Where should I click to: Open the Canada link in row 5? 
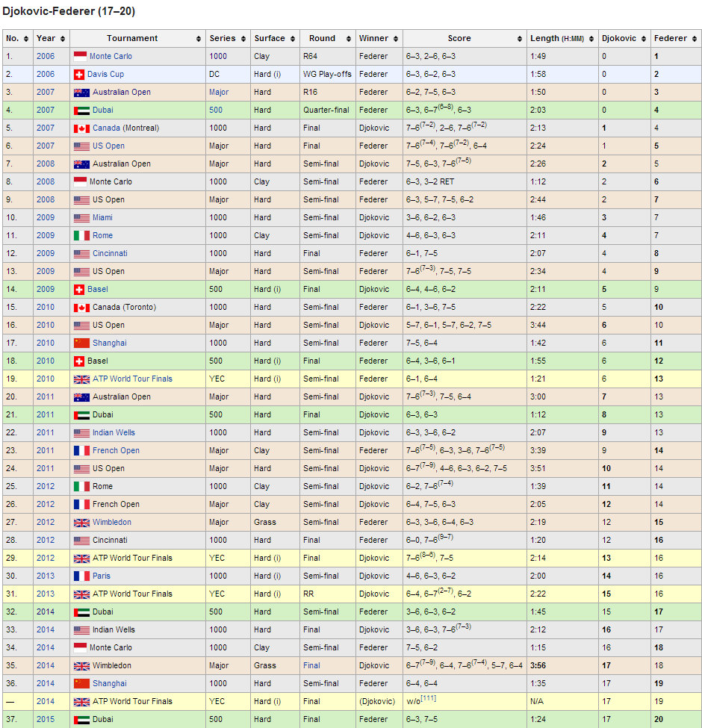(x=106, y=128)
